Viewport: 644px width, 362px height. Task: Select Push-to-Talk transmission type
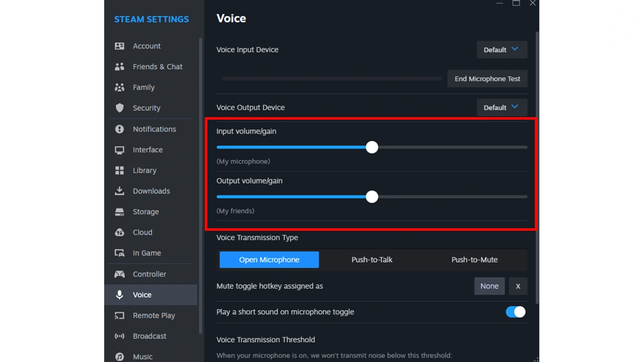tap(372, 259)
